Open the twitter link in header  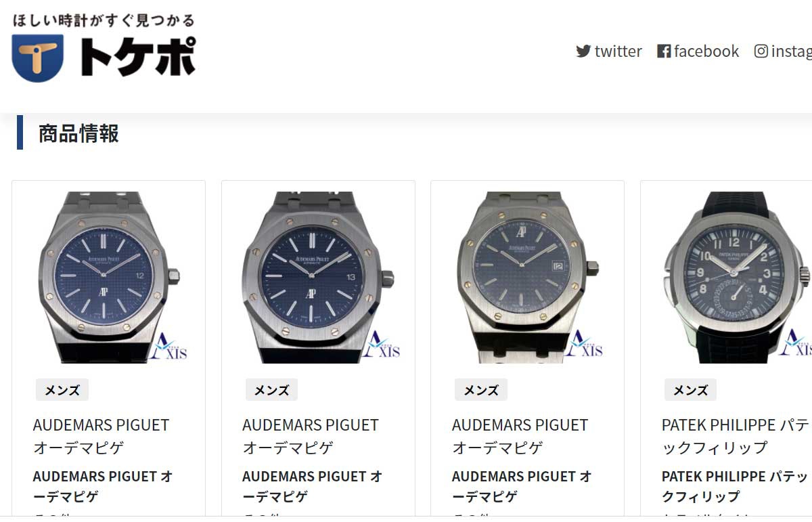pyautogui.click(x=609, y=51)
